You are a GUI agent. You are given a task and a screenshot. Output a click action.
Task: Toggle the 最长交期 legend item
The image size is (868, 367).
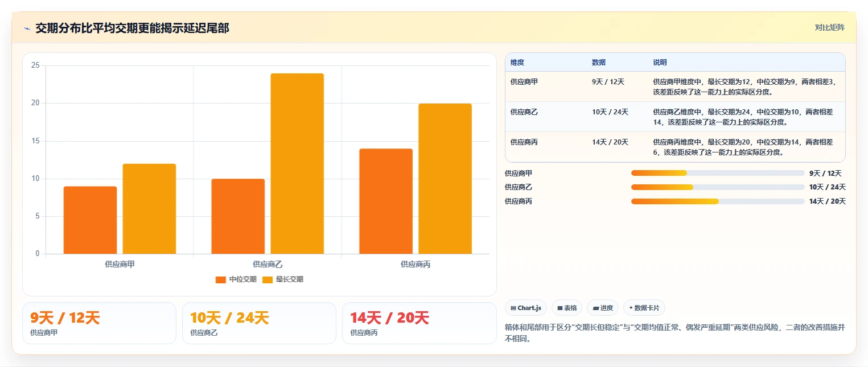(x=283, y=279)
